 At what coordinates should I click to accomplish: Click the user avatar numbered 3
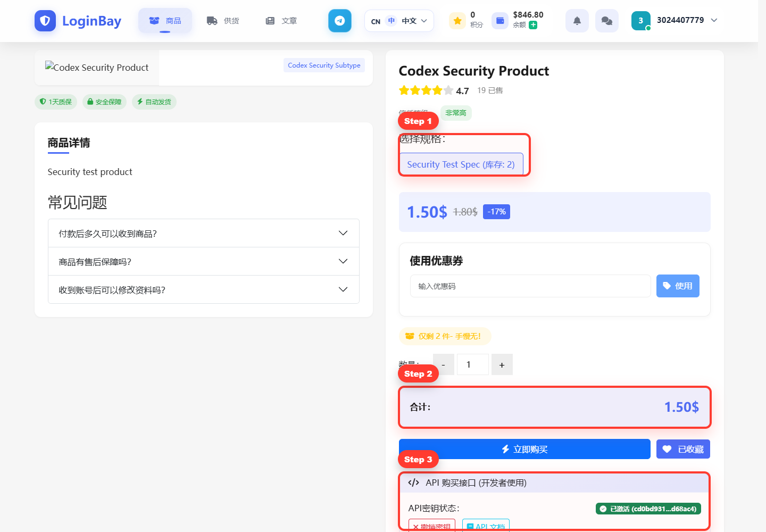click(x=641, y=21)
